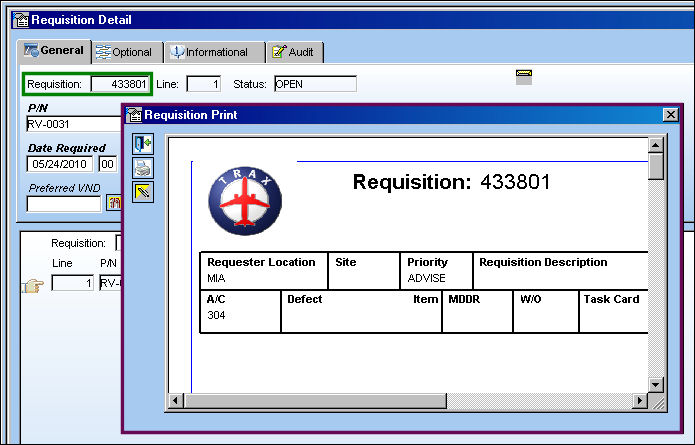Open the Optional tab

tap(128, 52)
